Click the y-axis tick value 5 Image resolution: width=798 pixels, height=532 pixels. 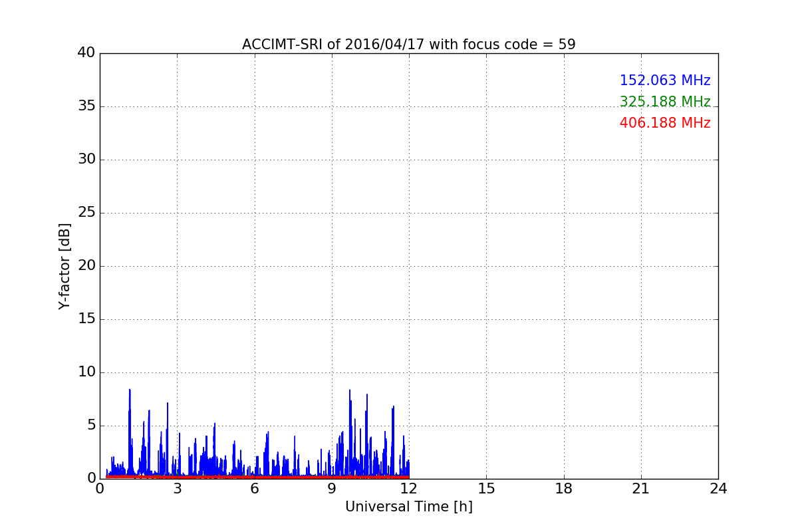91,426
